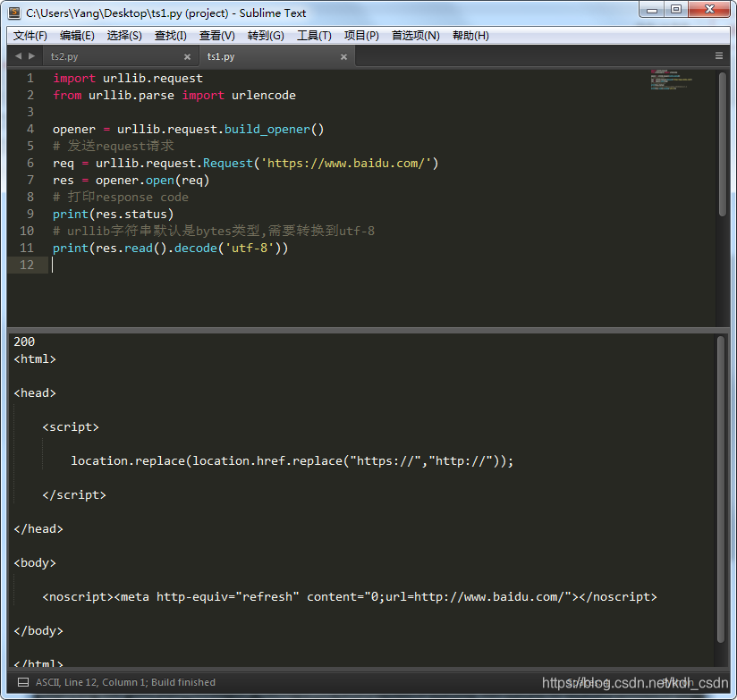Close the ts2.py tab
This screenshot has width=737, height=700.
187,57
